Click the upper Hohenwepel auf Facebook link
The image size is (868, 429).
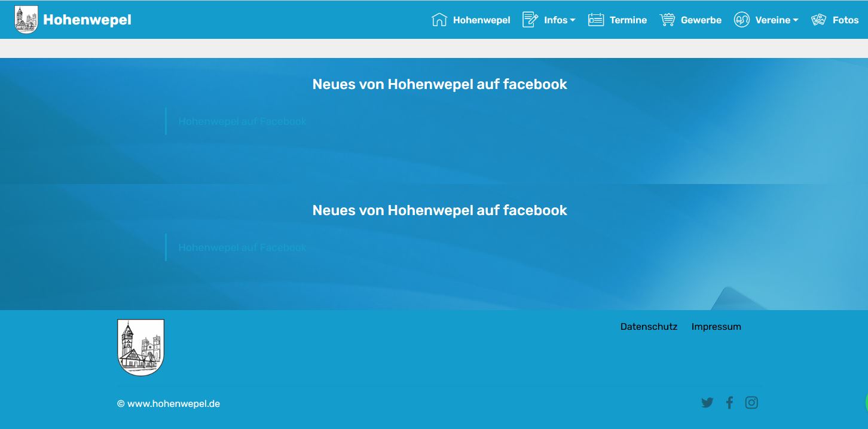click(242, 121)
